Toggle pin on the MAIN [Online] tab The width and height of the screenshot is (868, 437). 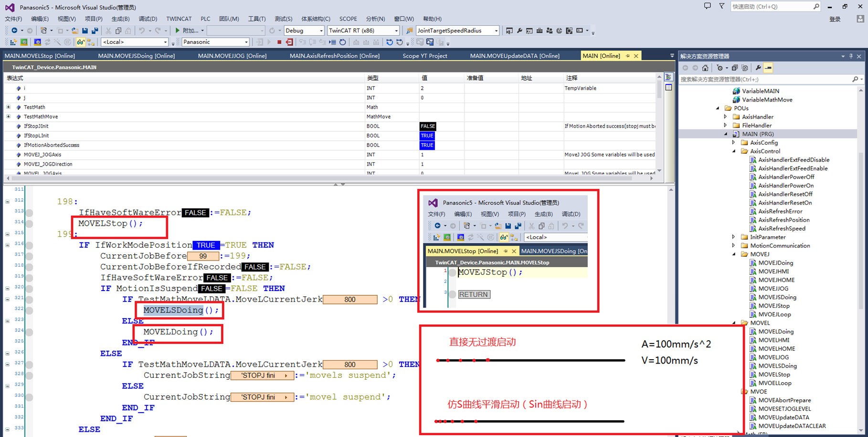(628, 56)
